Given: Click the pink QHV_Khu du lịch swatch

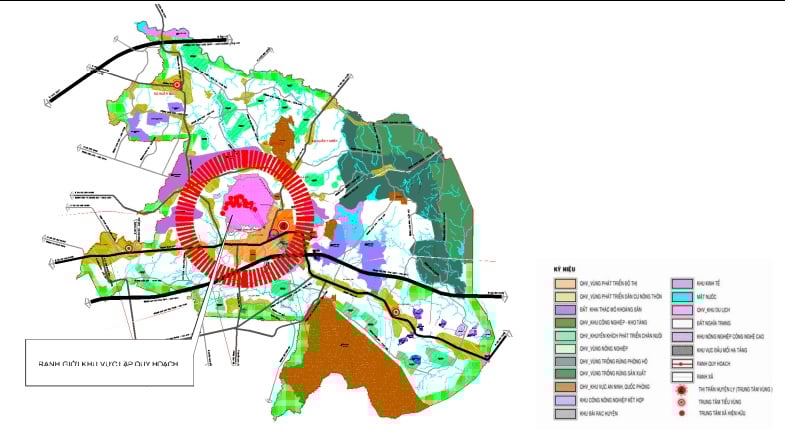Looking at the screenshot, I should point(680,309).
